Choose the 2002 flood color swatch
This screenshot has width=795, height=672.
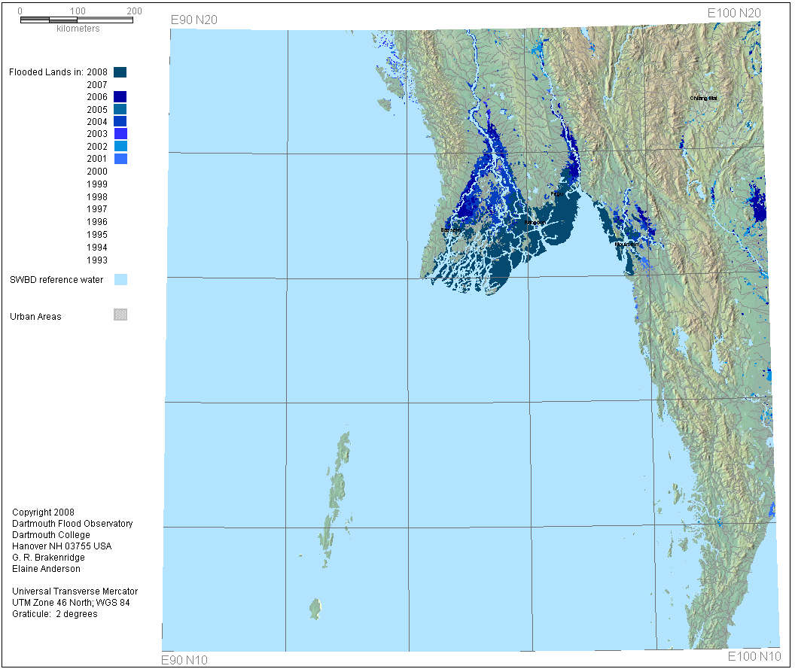[120, 146]
